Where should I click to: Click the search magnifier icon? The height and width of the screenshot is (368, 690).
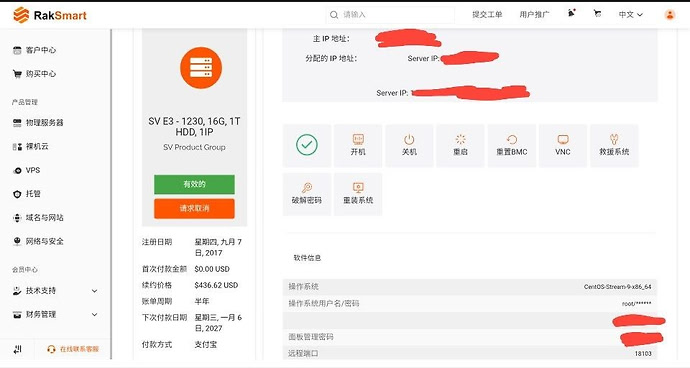(334, 15)
